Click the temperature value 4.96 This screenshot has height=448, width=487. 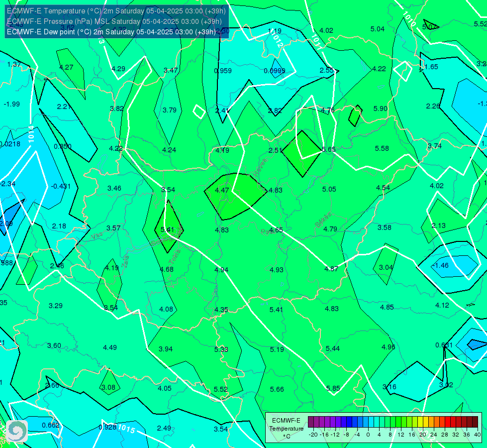point(388,347)
